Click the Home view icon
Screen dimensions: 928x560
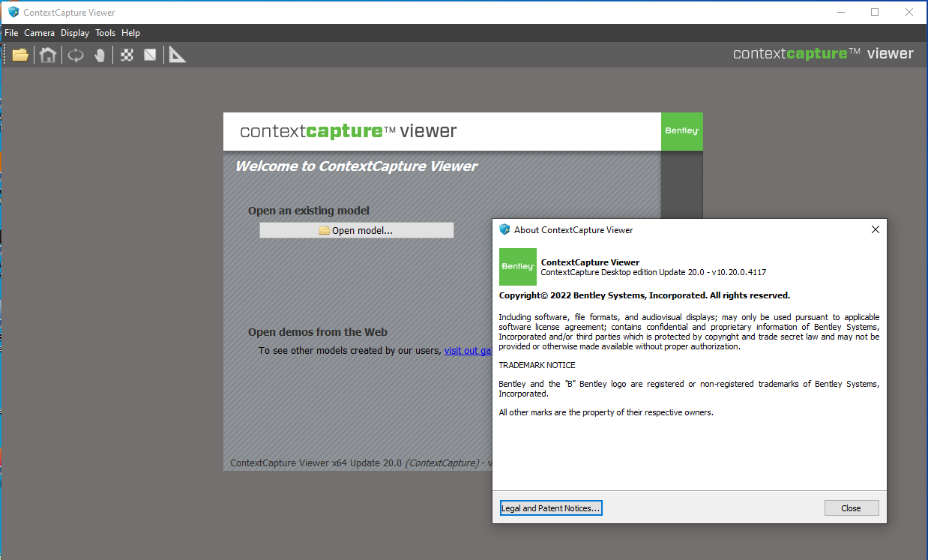point(48,55)
